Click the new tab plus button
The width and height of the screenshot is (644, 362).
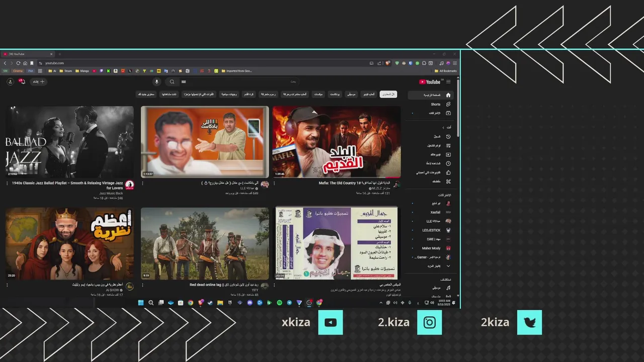coord(59,54)
